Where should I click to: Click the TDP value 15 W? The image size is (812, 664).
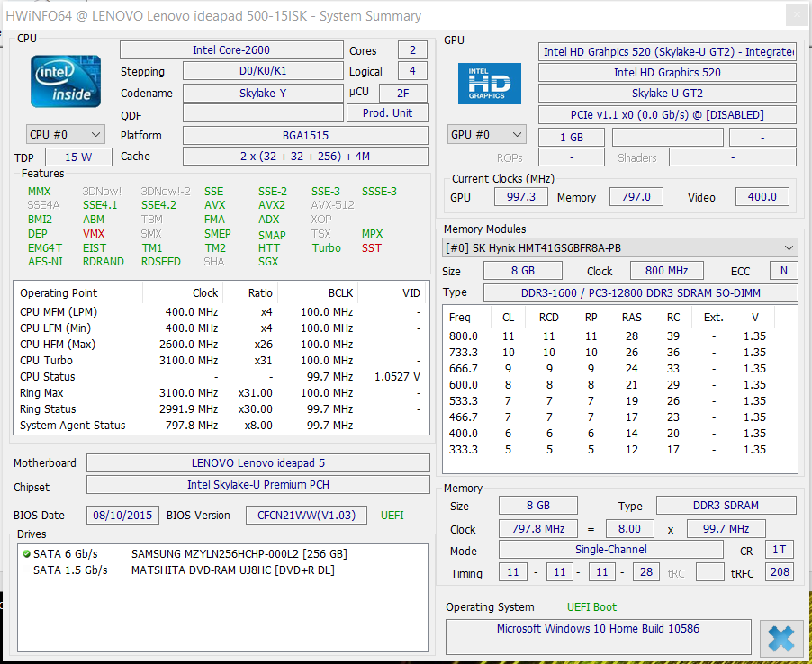click(x=78, y=157)
